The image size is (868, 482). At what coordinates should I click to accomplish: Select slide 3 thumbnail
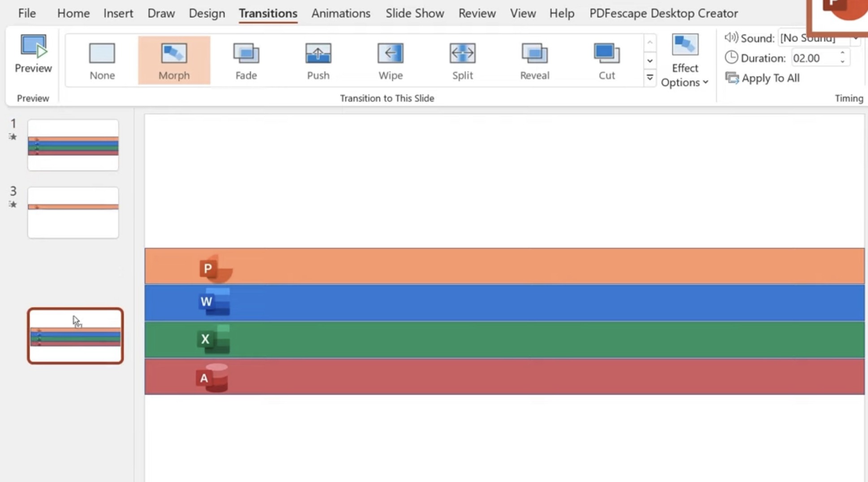(x=73, y=213)
